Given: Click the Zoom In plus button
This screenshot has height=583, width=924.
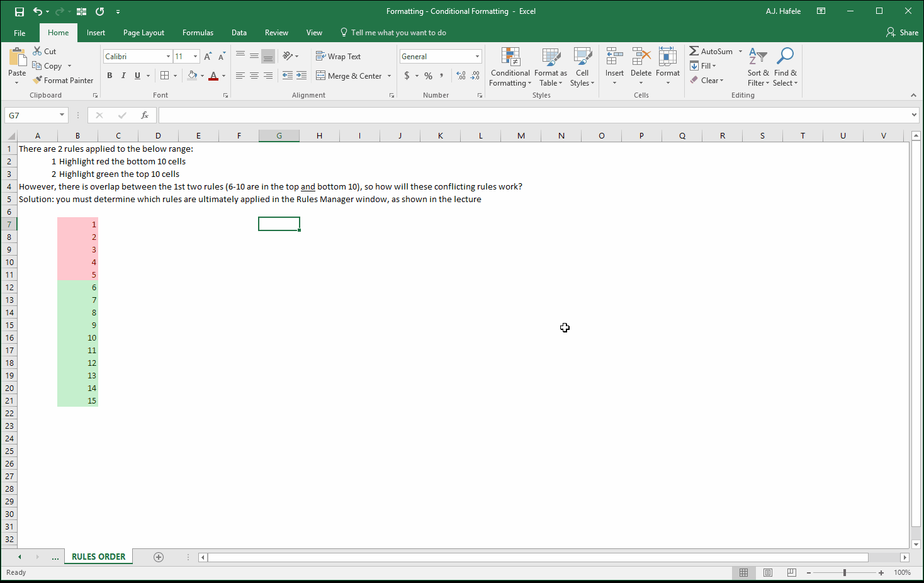Looking at the screenshot, I should coord(881,572).
